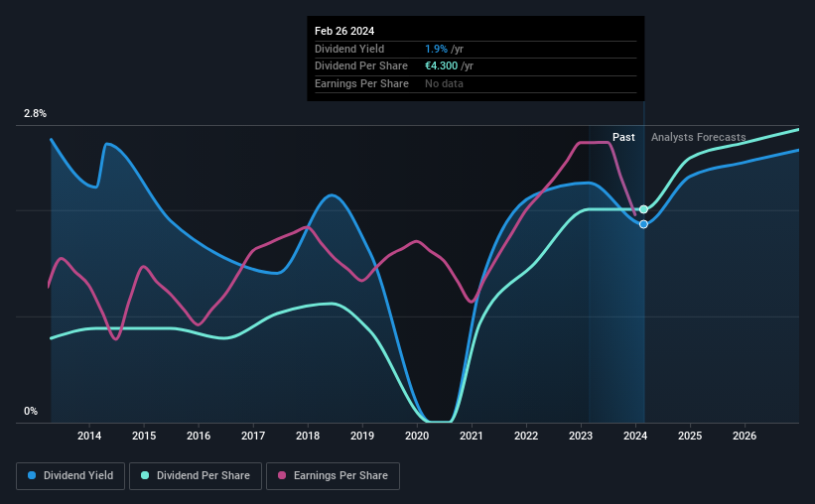815x504 pixels.
Task: Click the 'Analysts Forecasts' label
Action: pos(698,137)
